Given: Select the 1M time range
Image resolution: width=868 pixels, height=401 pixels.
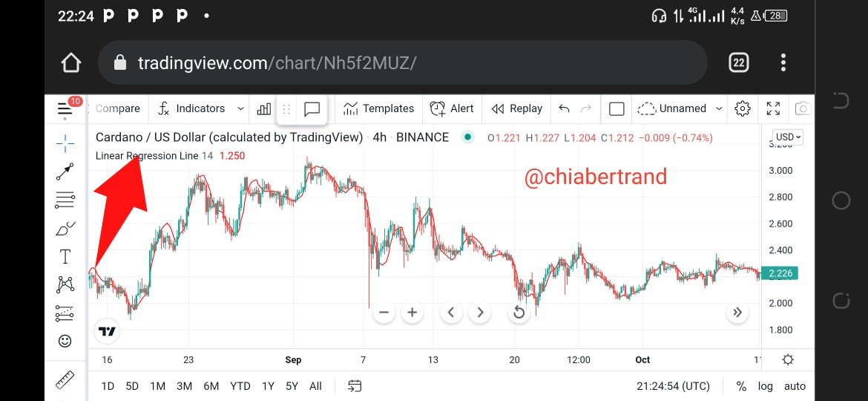Looking at the screenshot, I should point(157,386).
